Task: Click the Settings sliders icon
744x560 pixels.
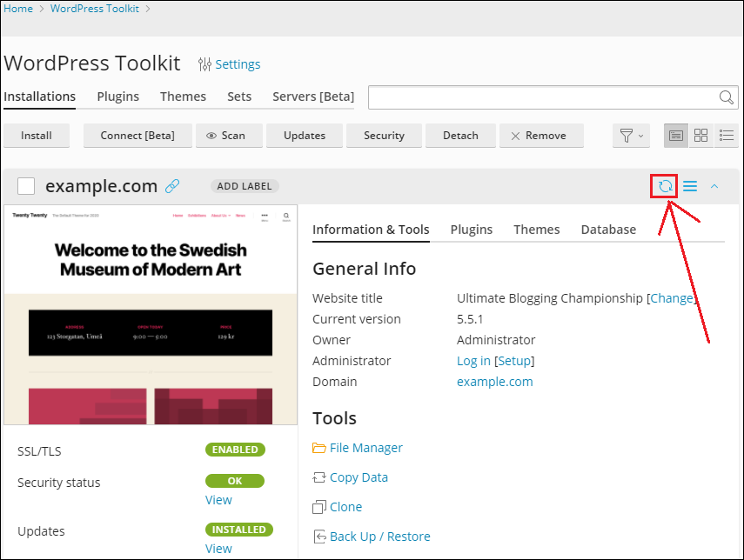Action: (x=204, y=64)
